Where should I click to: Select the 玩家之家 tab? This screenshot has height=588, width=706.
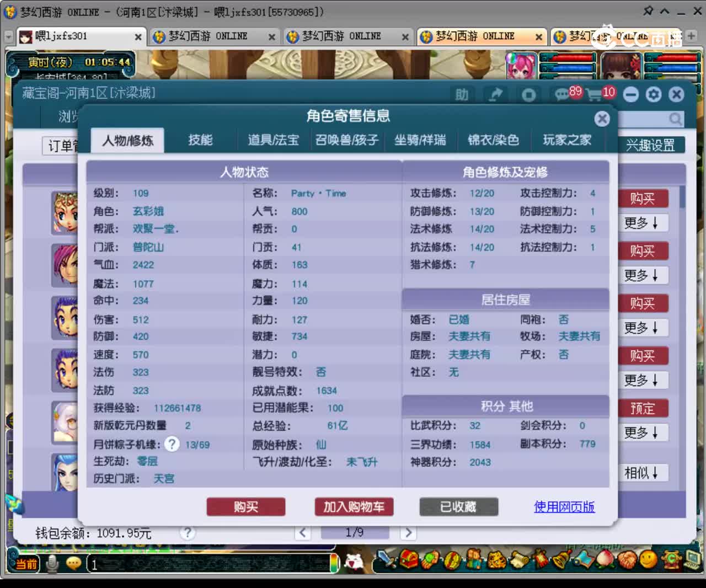[x=567, y=140]
